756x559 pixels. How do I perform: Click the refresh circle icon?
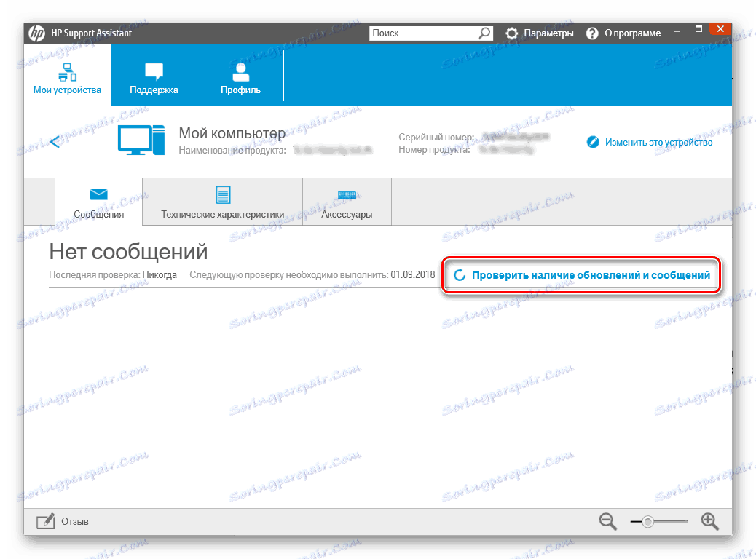[x=460, y=275]
